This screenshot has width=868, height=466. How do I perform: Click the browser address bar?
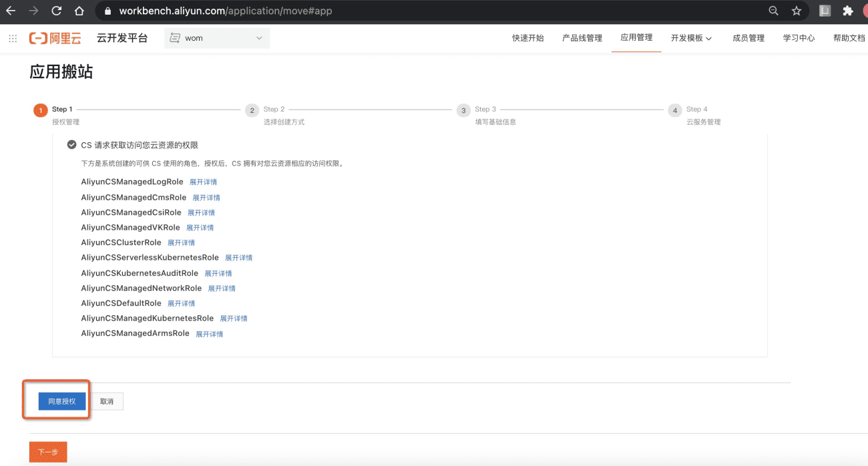tap(267, 11)
